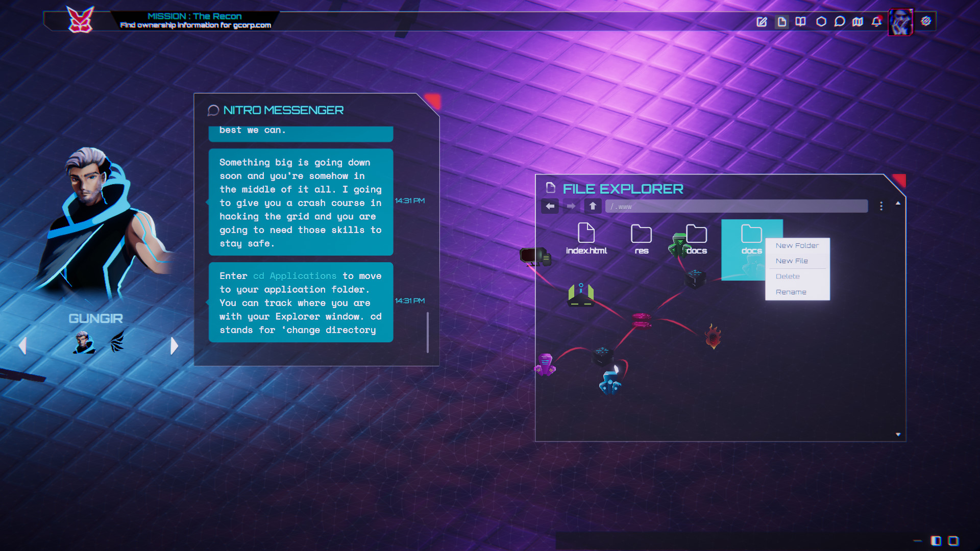Open the res folder
The height and width of the screenshot is (551, 980).
(641, 235)
